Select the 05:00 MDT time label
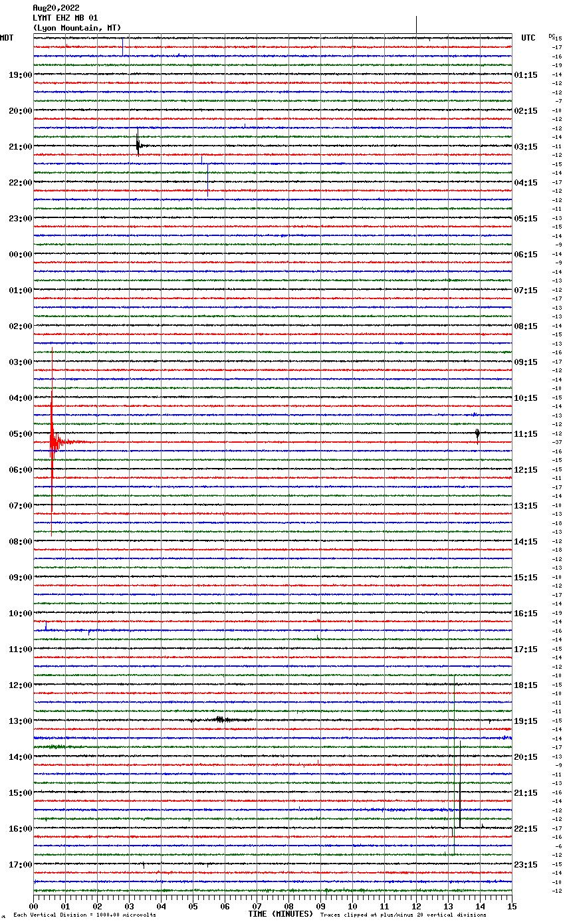The width and height of the screenshot is (565, 924). coord(20,433)
